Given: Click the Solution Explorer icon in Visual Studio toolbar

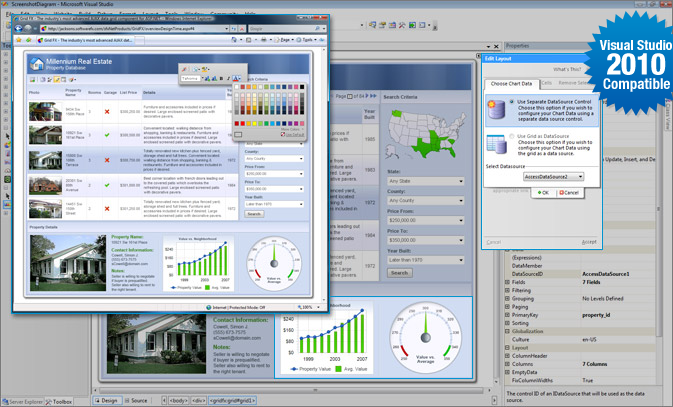Looking at the screenshot, I should [372, 25].
